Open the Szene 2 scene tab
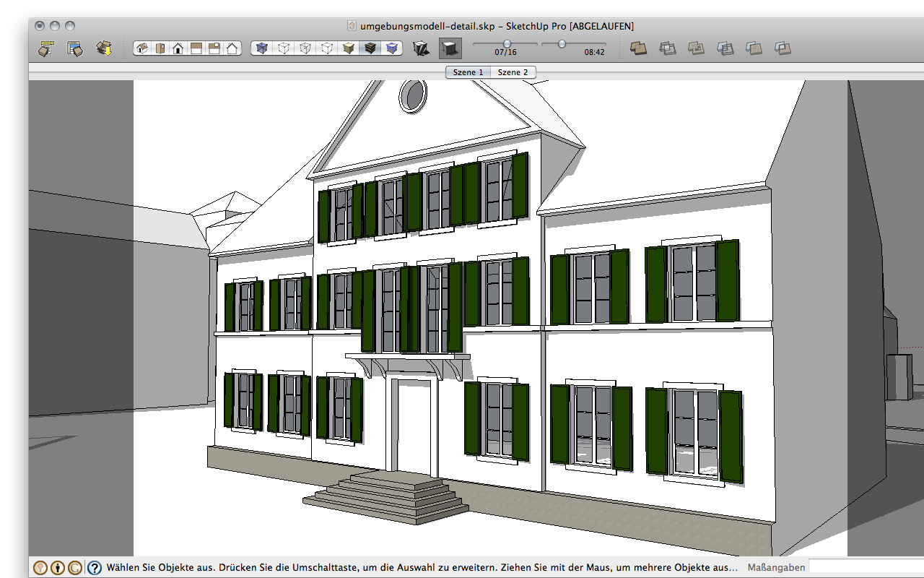The height and width of the screenshot is (578, 924). point(513,72)
